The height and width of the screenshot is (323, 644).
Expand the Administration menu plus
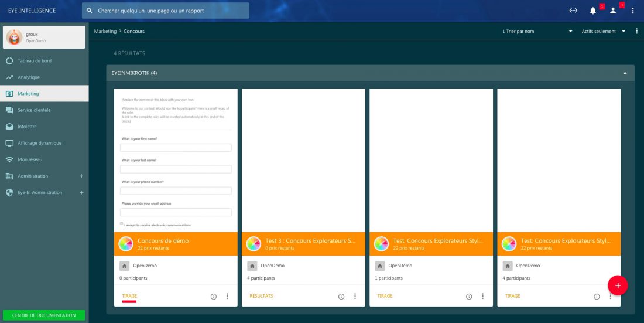(x=81, y=176)
